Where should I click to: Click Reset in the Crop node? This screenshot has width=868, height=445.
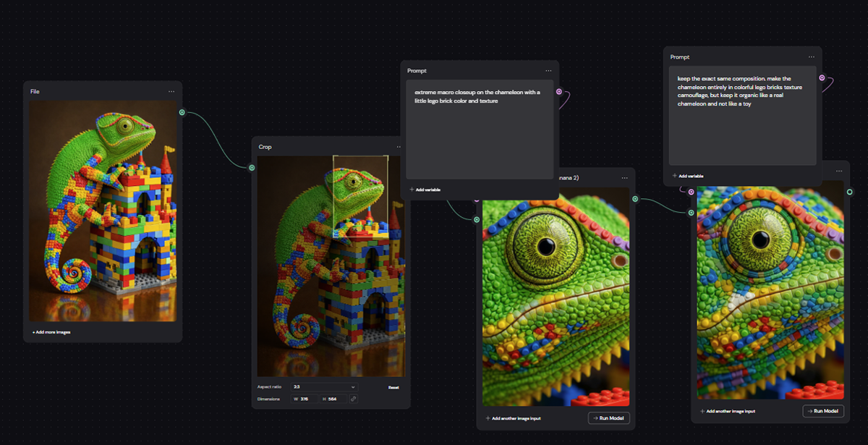[393, 387]
